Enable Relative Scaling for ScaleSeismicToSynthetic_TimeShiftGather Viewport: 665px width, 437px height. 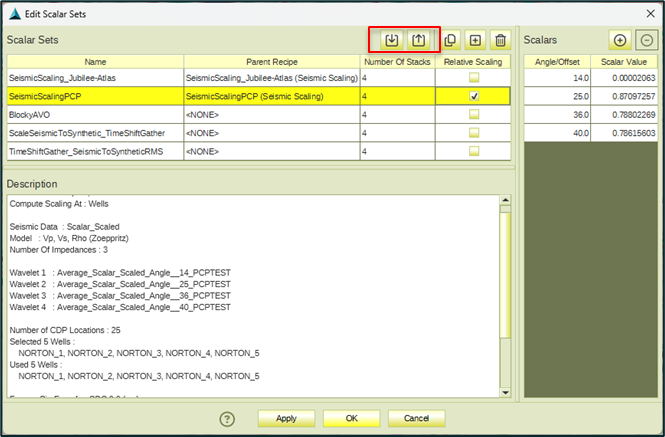[x=474, y=133]
